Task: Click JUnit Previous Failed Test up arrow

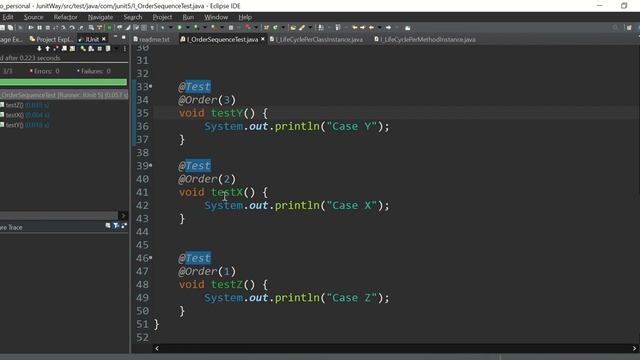Action: click(47, 49)
